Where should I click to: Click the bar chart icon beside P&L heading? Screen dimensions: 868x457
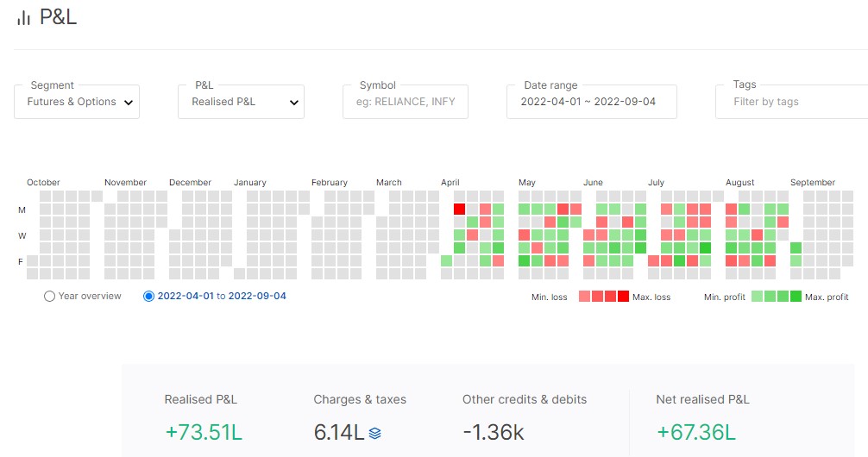23,18
